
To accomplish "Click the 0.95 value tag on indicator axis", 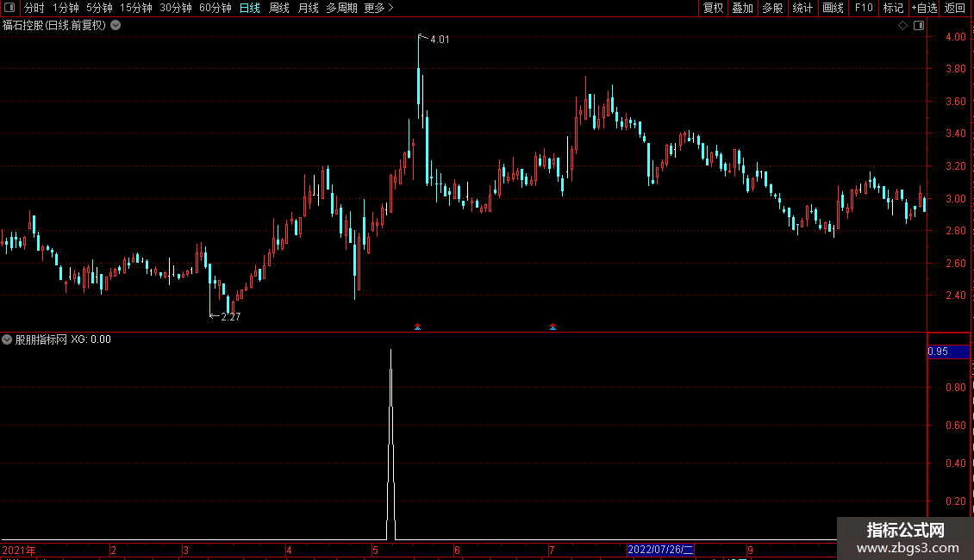I will pyautogui.click(x=948, y=352).
